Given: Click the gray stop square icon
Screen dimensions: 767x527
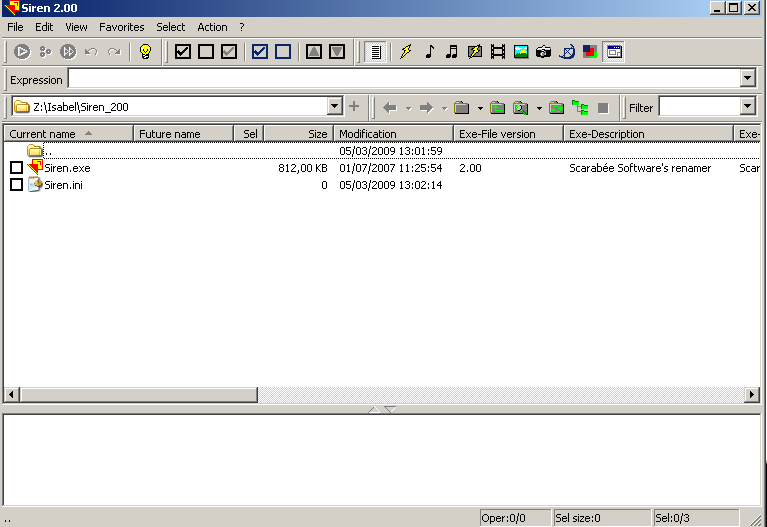Looking at the screenshot, I should (603, 108).
